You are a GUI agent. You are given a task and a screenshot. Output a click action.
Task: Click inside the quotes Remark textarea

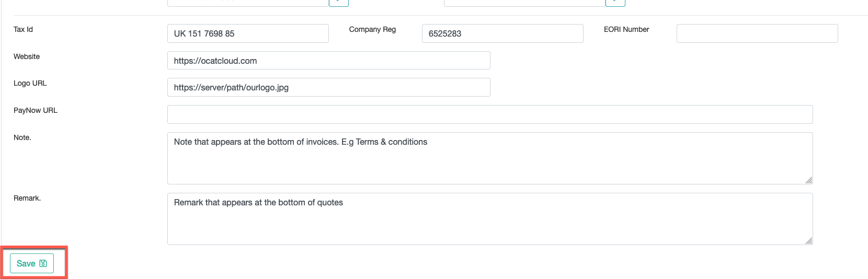pos(489,219)
